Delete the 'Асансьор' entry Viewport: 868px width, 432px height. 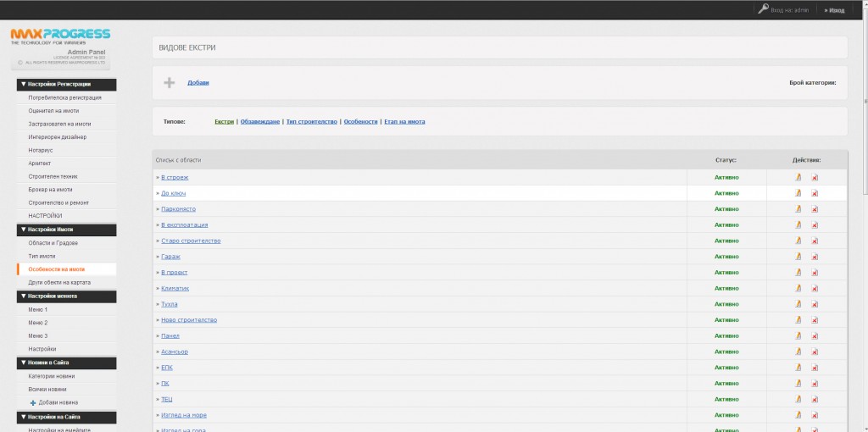(815, 352)
